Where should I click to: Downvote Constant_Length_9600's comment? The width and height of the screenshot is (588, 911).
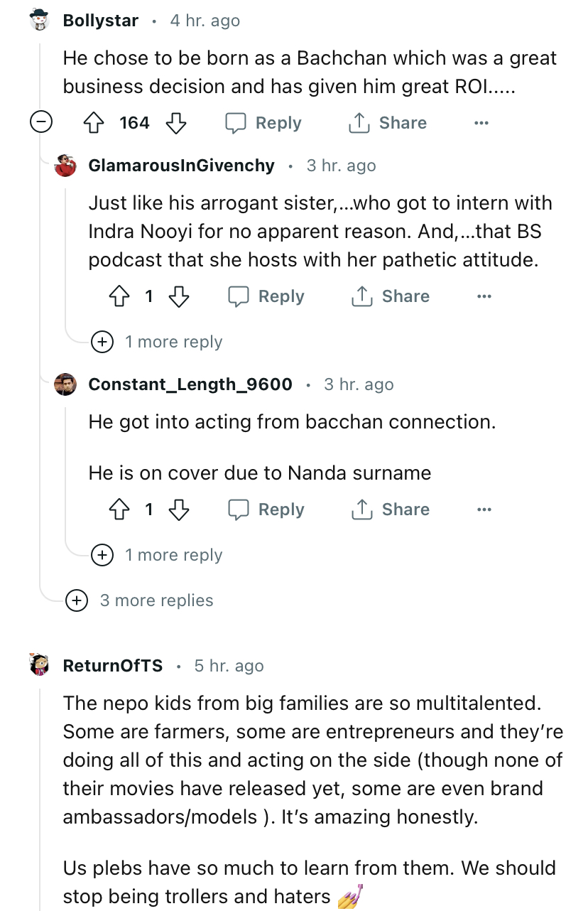point(178,510)
